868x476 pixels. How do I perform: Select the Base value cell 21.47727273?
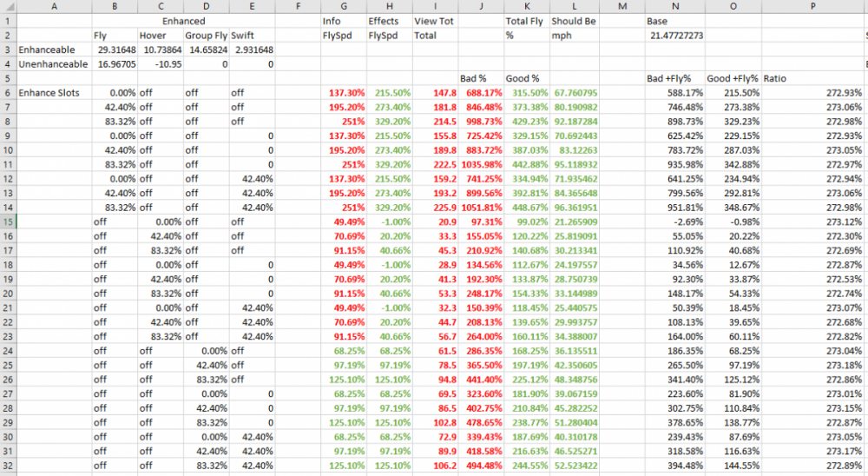(x=675, y=35)
